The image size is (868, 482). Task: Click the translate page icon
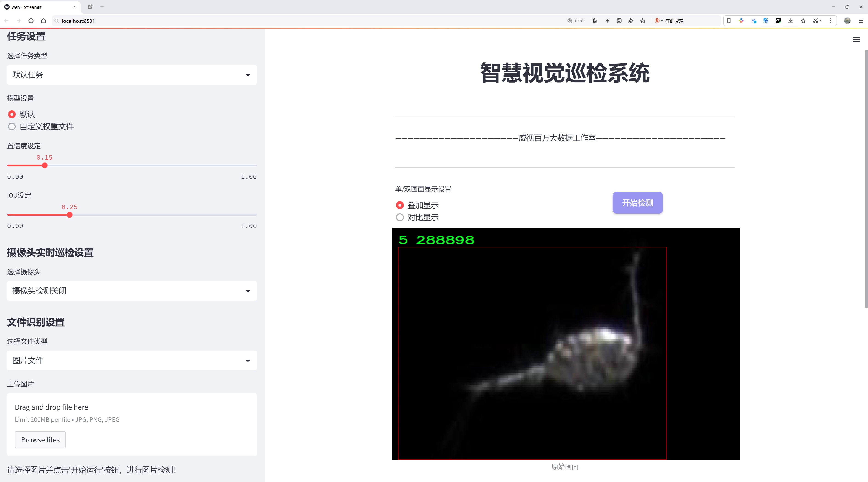click(x=594, y=21)
